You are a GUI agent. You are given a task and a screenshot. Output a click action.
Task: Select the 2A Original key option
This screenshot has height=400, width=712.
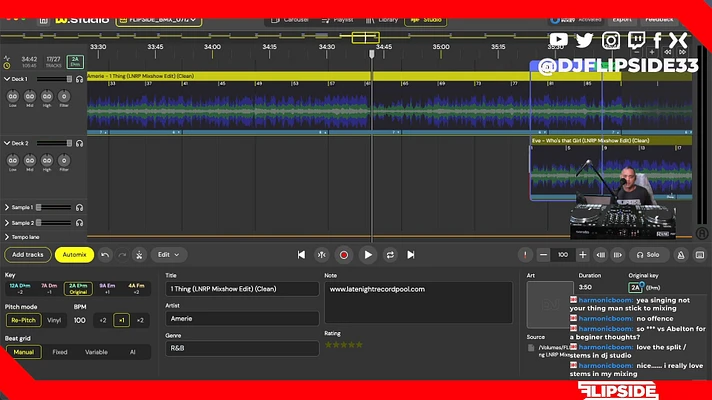(78, 289)
